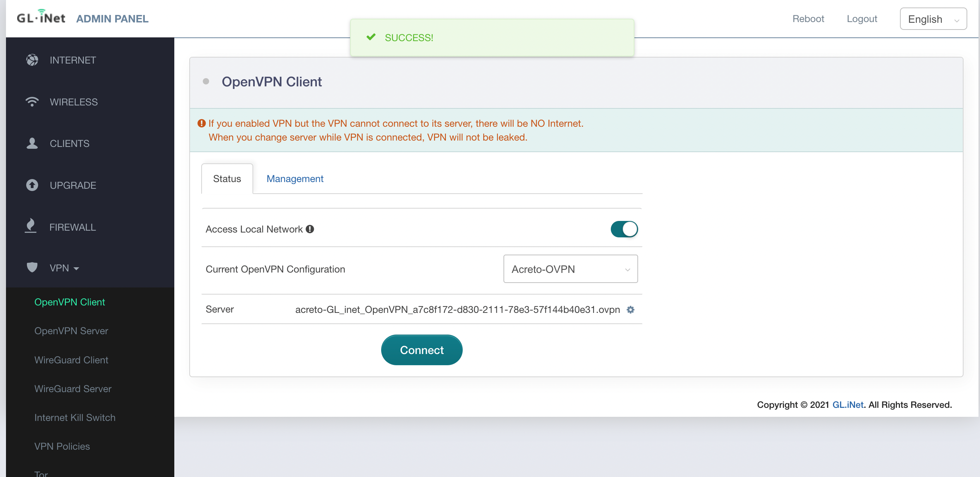Open the English language dropdown

(x=933, y=19)
